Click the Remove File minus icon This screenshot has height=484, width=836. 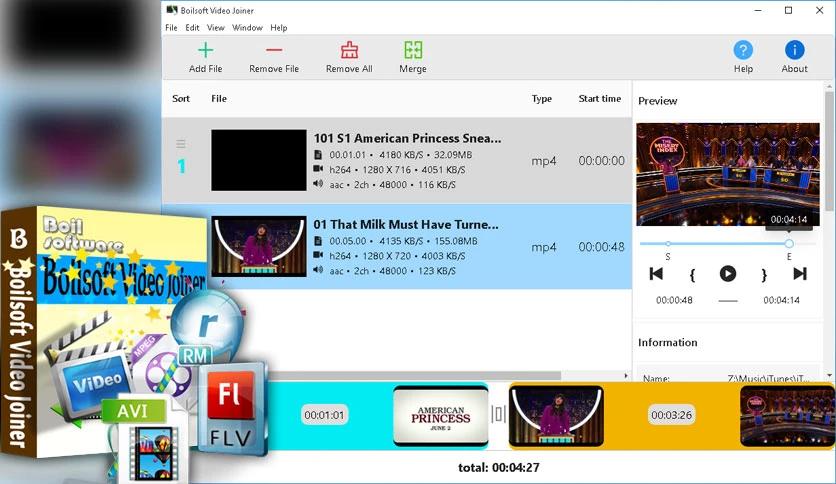274,50
